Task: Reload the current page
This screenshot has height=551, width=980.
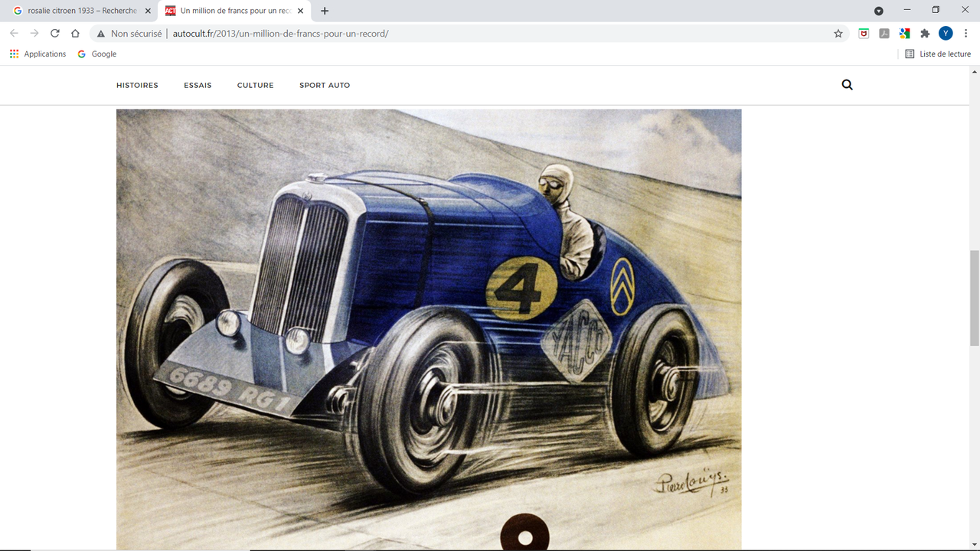Action: point(55,34)
